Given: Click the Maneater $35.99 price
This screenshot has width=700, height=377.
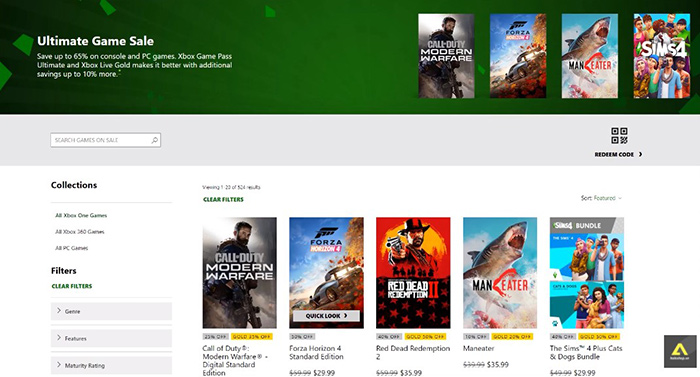Looking at the screenshot, I should pos(498,364).
